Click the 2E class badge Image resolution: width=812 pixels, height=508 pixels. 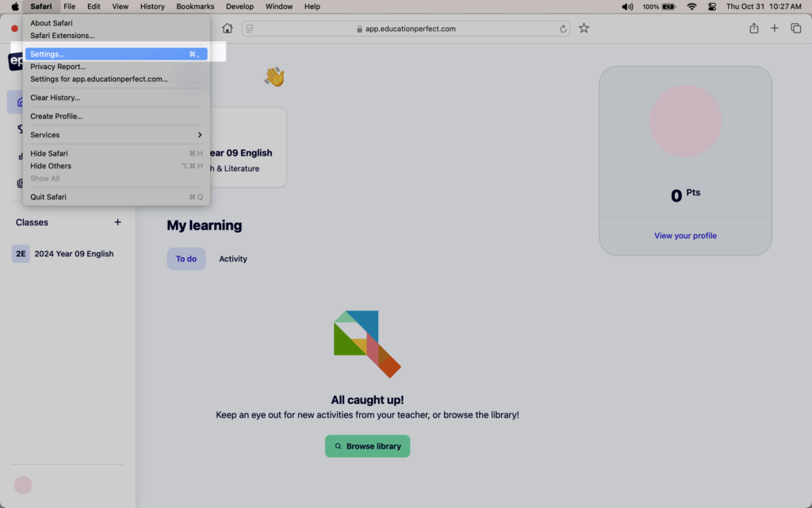21,254
